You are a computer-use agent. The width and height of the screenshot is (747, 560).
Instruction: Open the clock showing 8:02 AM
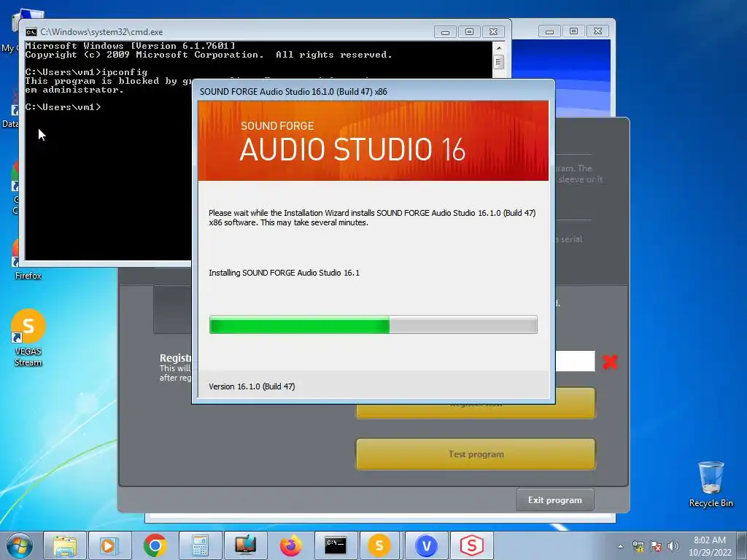point(710,546)
